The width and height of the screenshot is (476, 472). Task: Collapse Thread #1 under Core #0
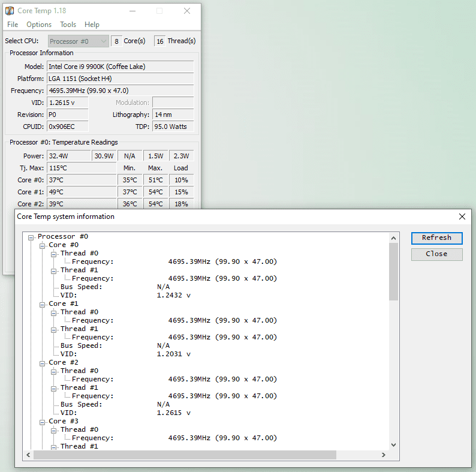54,271
